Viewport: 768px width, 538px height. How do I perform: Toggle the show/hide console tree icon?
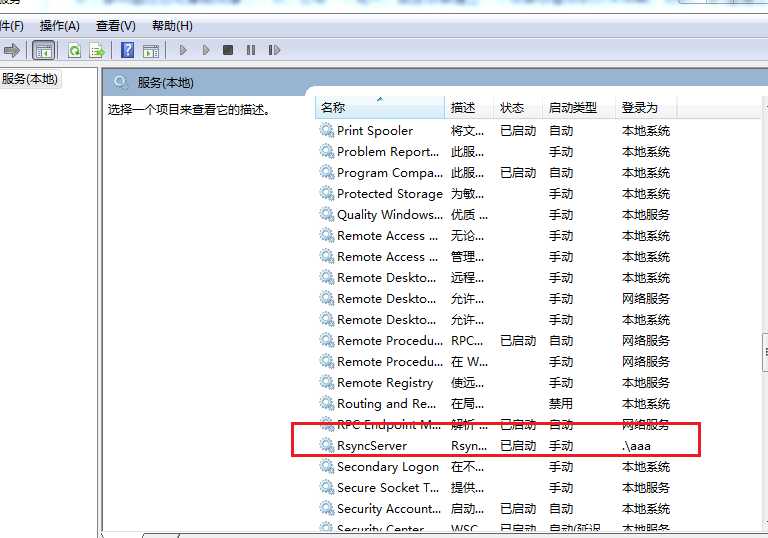(x=43, y=50)
